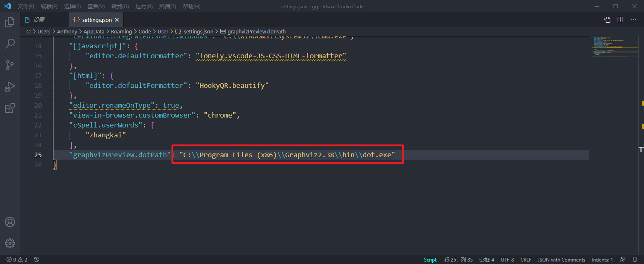Click the Open Settings UI editor icon

point(607,20)
